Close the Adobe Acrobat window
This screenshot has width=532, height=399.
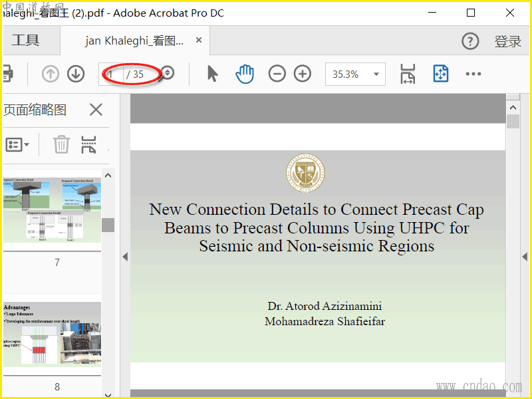tap(510, 13)
